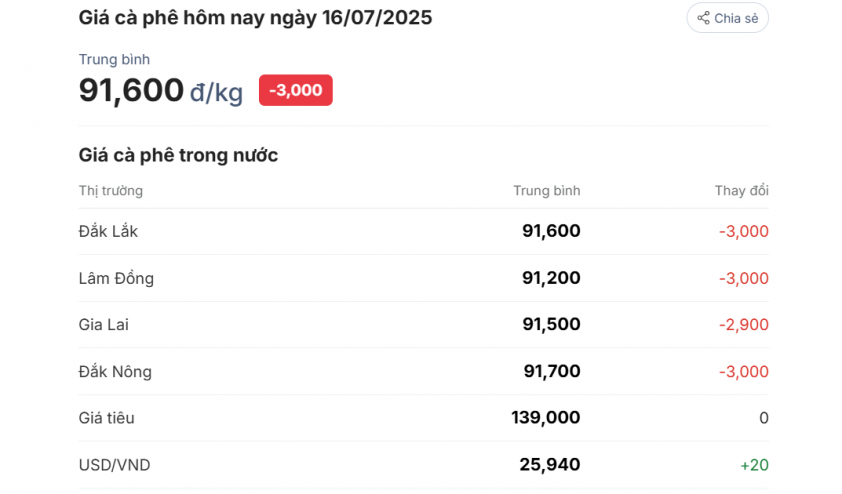This screenshot has height=494, width=842.
Task: Click the Giá cà phê trong nước heading
Action: pyautogui.click(x=178, y=155)
